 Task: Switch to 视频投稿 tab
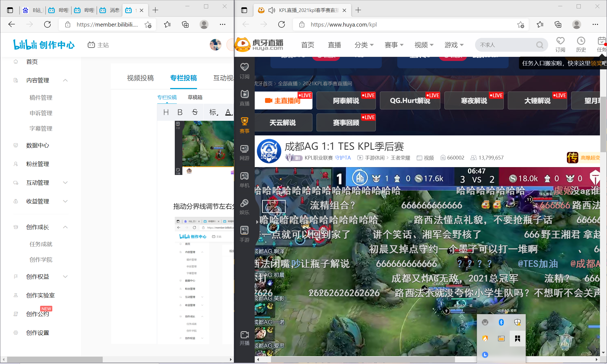(140, 78)
